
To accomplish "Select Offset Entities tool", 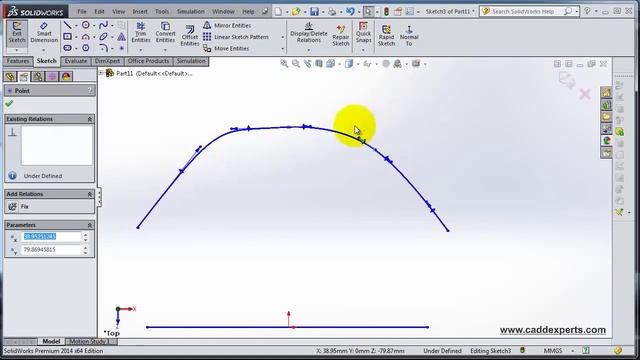I will pyautogui.click(x=190, y=35).
